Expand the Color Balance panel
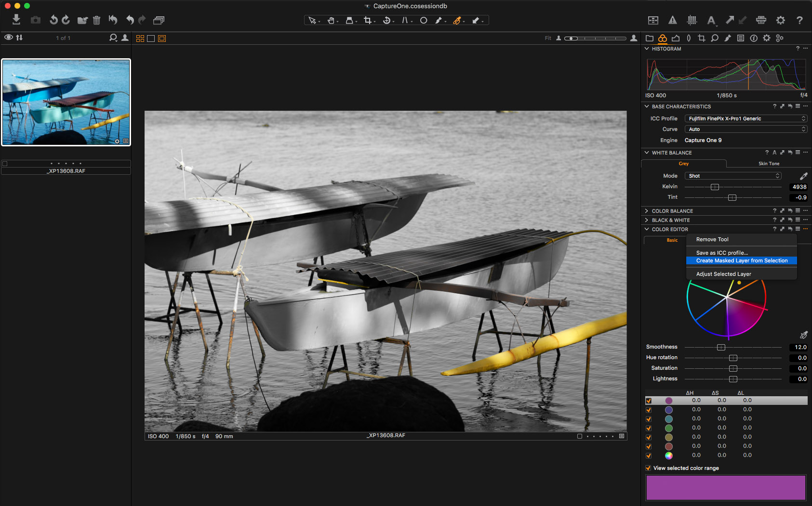This screenshot has height=506, width=812. tap(647, 211)
